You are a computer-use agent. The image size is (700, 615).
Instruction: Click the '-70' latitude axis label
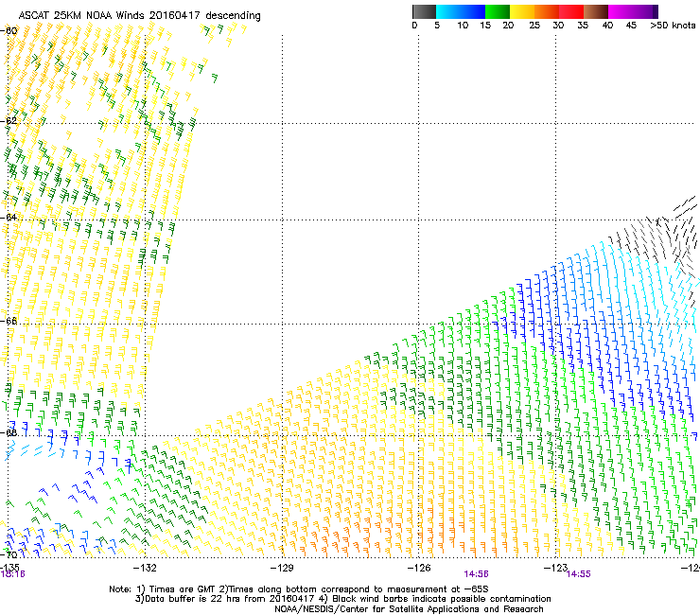(x=9, y=554)
